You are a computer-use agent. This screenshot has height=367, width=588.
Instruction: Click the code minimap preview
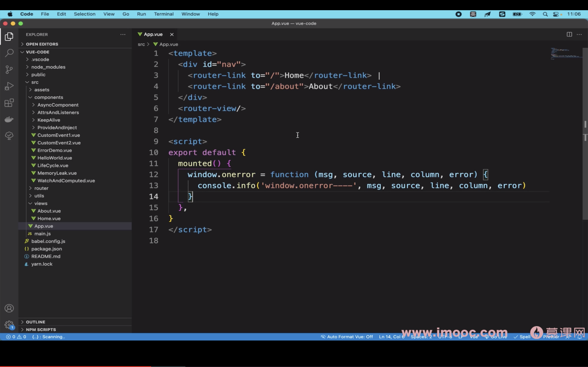[x=566, y=54]
